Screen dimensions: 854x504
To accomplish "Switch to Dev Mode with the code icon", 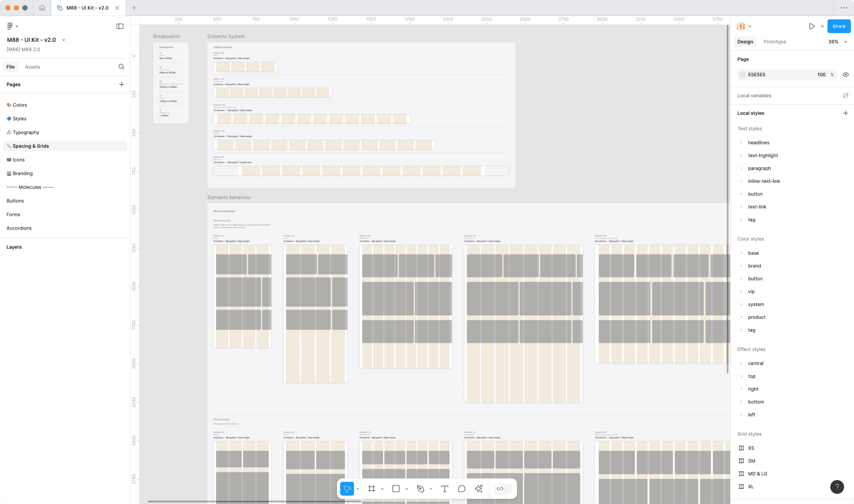I will 501,489.
